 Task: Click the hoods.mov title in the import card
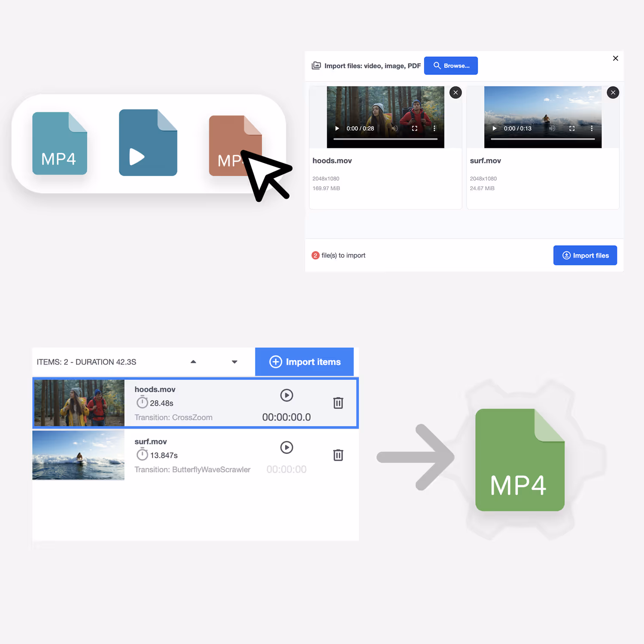pos(332,161)
